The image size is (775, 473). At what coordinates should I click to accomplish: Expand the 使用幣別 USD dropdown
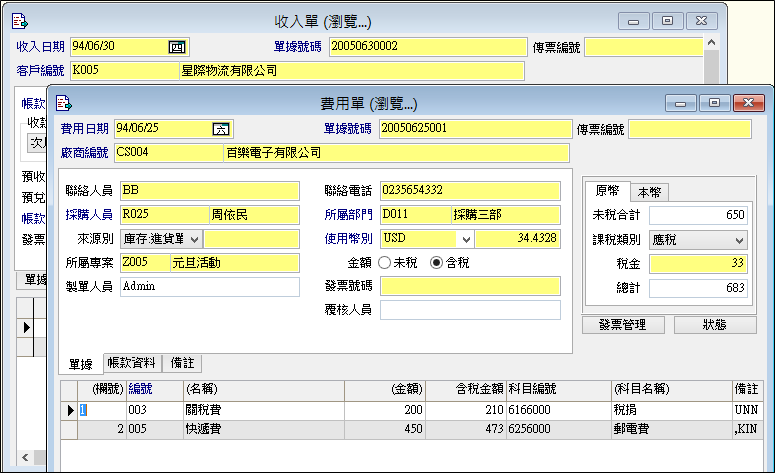pyautogui.click(x=465, y=238)
